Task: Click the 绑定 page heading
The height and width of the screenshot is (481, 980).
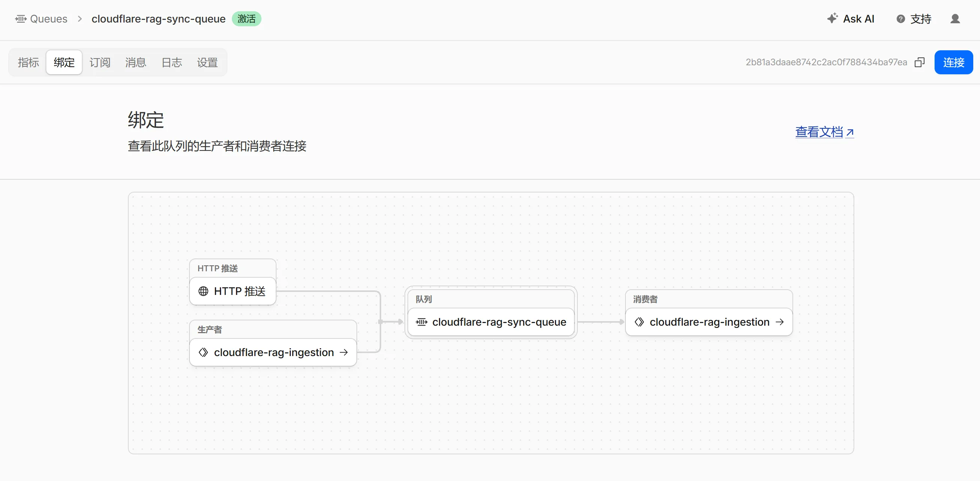Action: [146, 120]
